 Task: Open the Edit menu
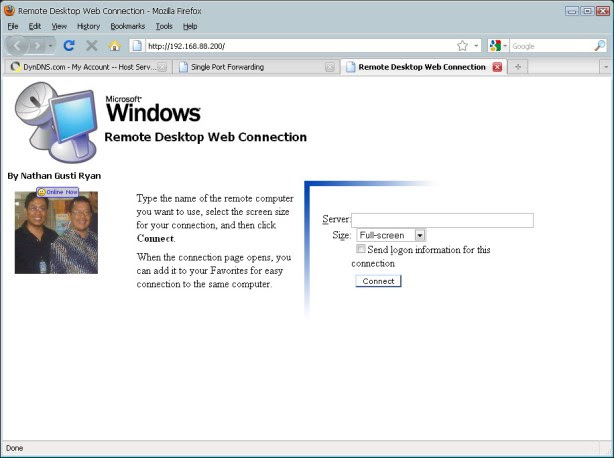click(x=34, y=26)
